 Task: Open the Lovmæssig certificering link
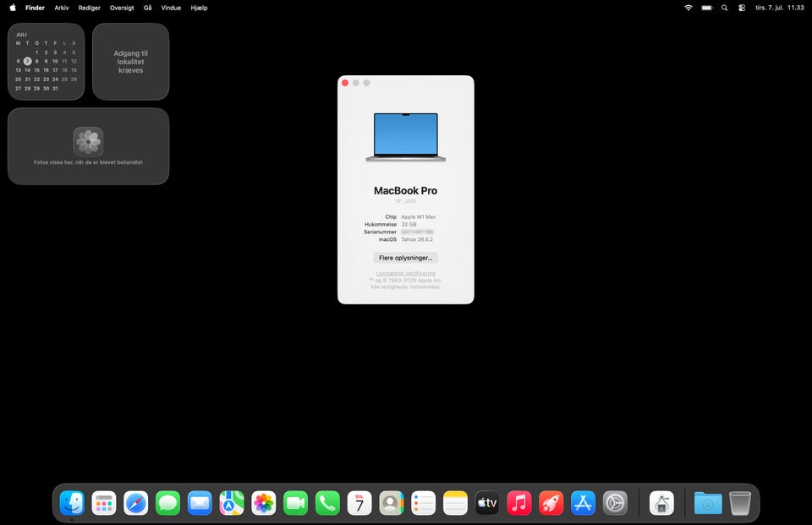pos(405,273)
